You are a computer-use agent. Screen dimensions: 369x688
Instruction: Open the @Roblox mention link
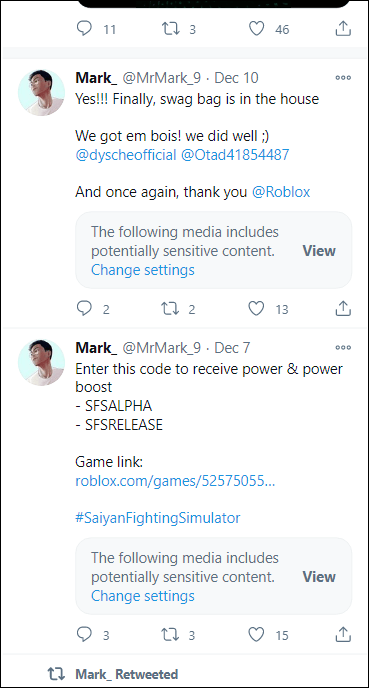click(x=281, y=192)
